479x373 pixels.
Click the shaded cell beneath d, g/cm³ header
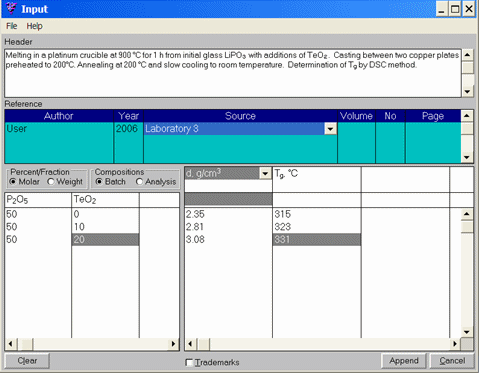click(228, 199)
